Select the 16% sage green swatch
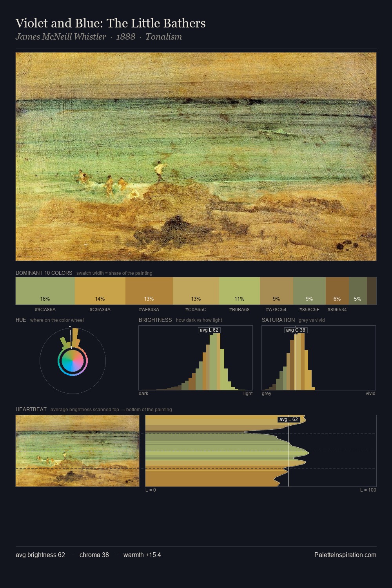This screenshot has height=588, width=392. [x=45, y=291]
